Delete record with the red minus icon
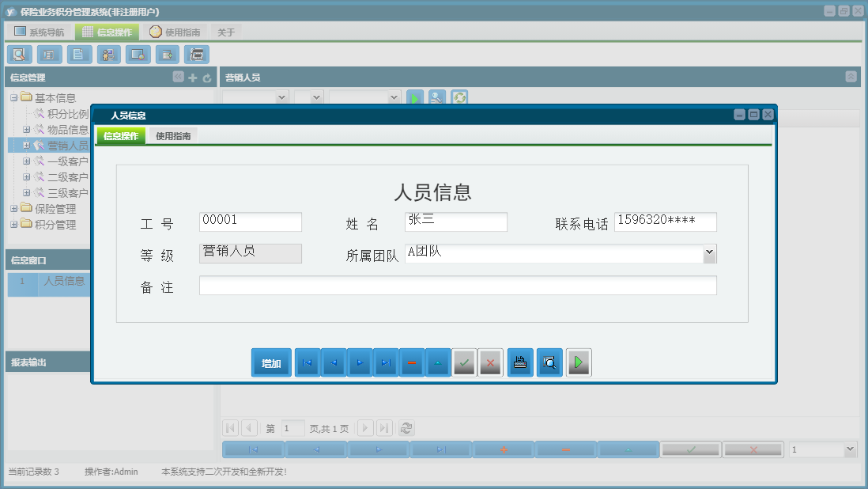Screen dimensions: 868x489 point(412,362)
